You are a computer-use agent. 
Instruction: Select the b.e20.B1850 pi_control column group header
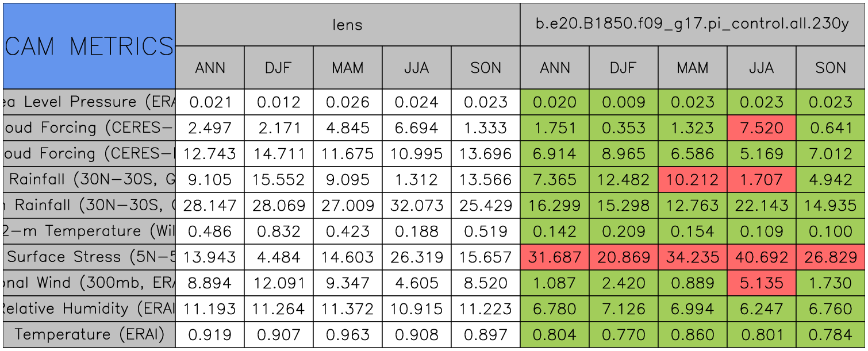coord(692,25)
